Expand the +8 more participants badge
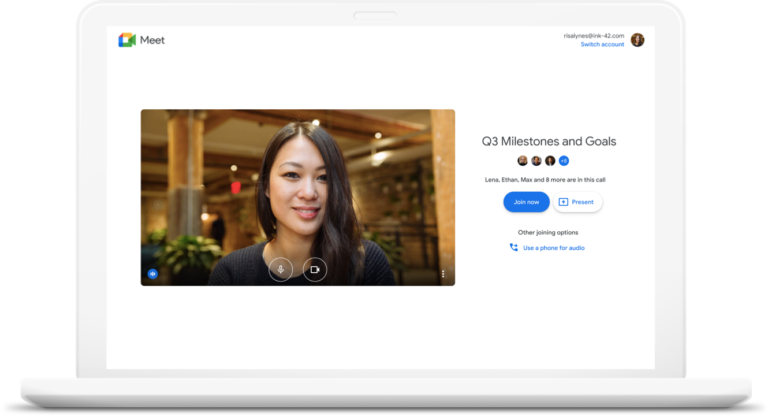The height and width of the screenshot is (416, 768). pyautogui.click(x=564, y=161)
